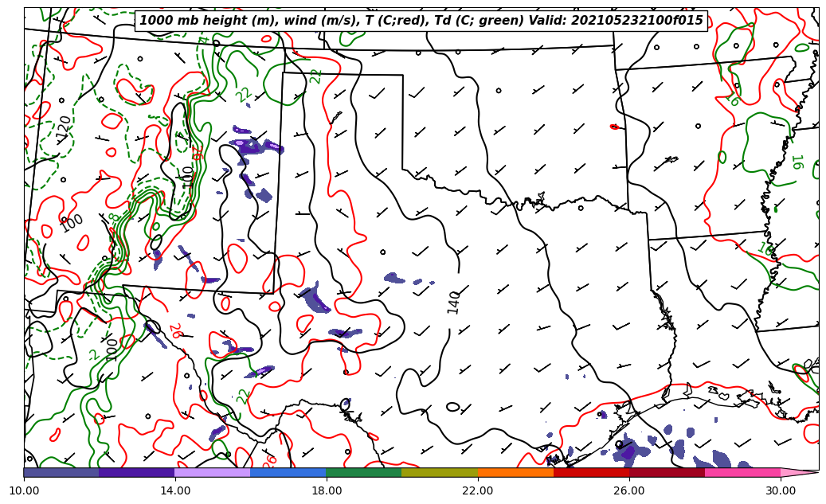Click the 18.00 colorbar tick label
The width and height of the screenshot is (826, 504).
(x=326, y=490)
